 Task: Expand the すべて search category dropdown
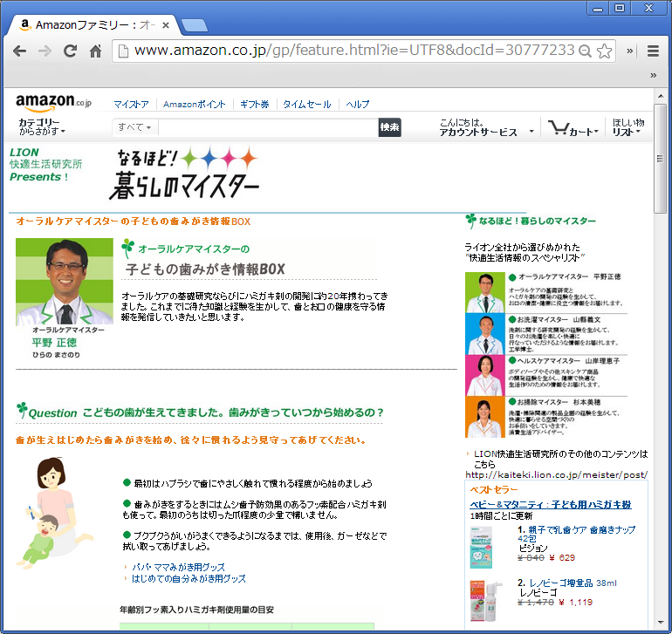point(135,128)
